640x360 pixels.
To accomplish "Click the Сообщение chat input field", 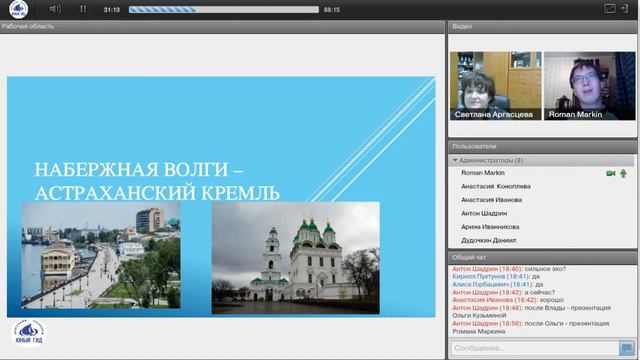I will point(535,348).
